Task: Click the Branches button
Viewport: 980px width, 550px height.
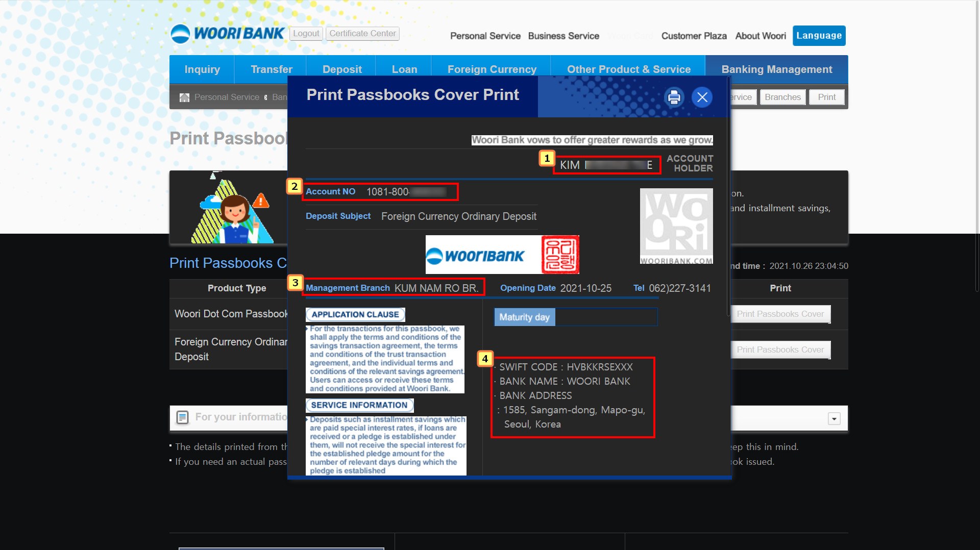Action: (783, 97)
